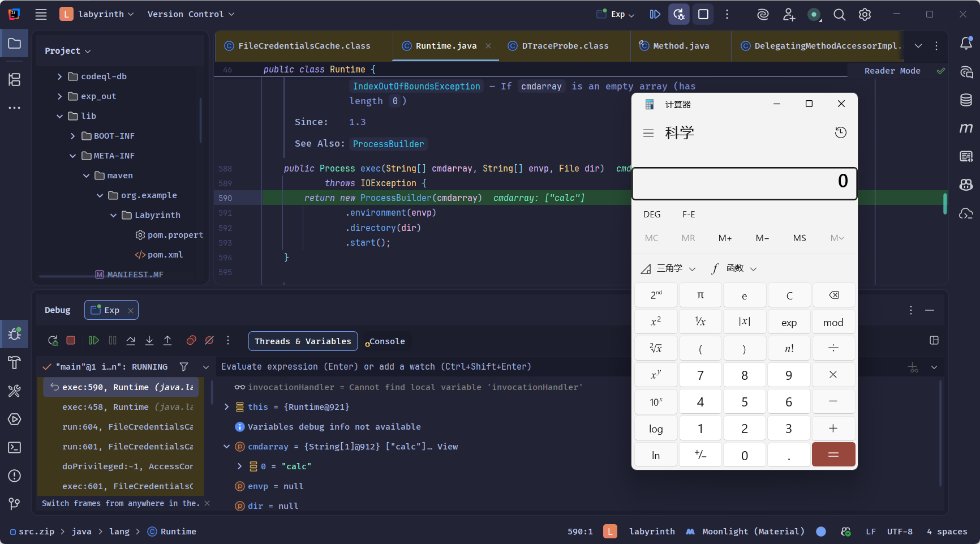Click the Step Over debugger icon
The width and height of the screenshot is (980, 544).
pos(131,340)
